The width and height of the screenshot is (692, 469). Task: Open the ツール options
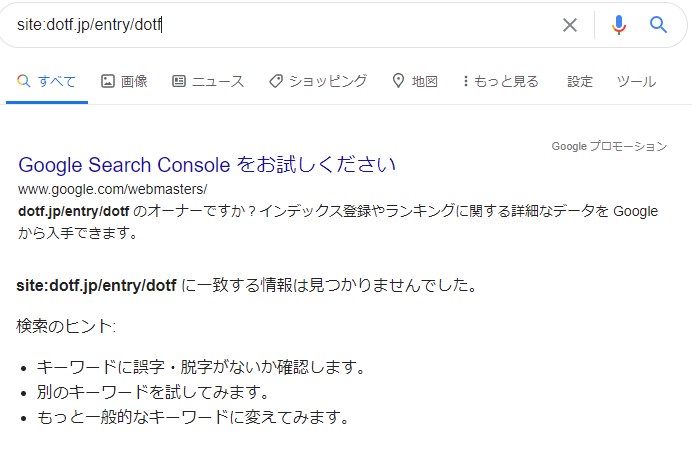click(636, 82)
